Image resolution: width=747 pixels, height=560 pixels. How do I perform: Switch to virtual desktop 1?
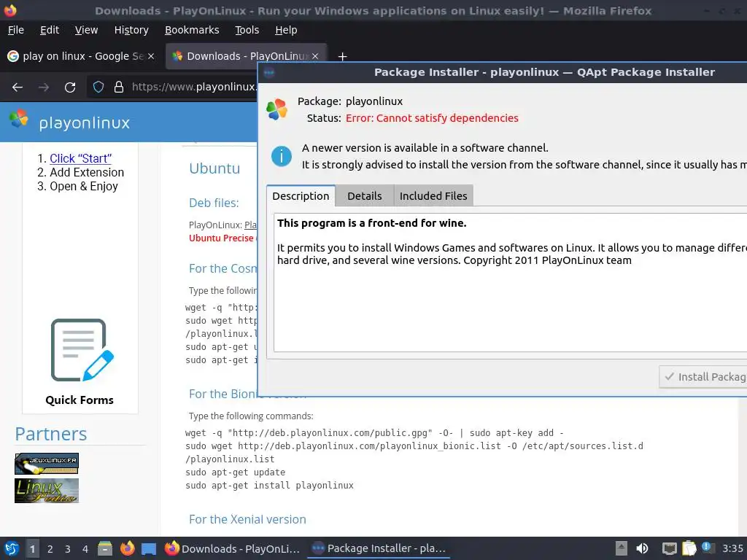(32, 548)
